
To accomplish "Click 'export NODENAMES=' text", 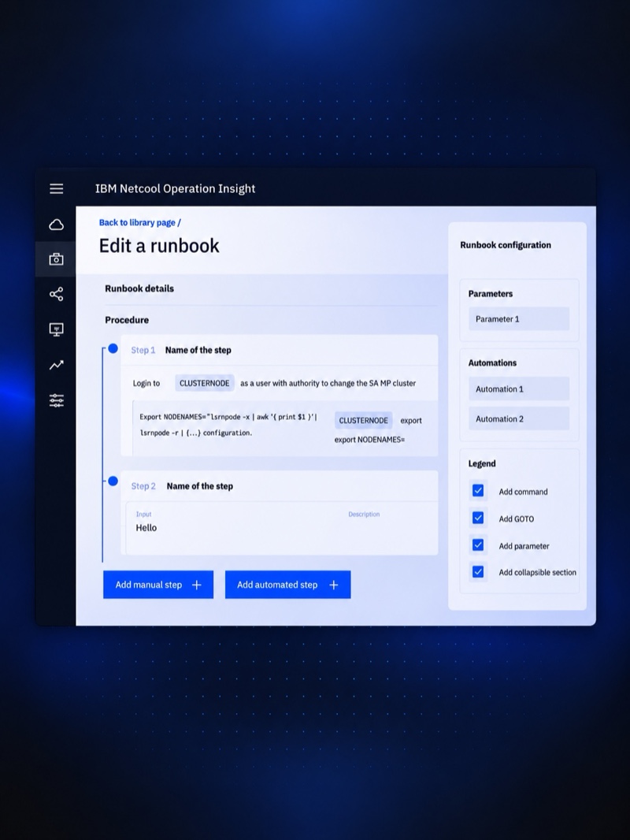I will click(369, 440).
